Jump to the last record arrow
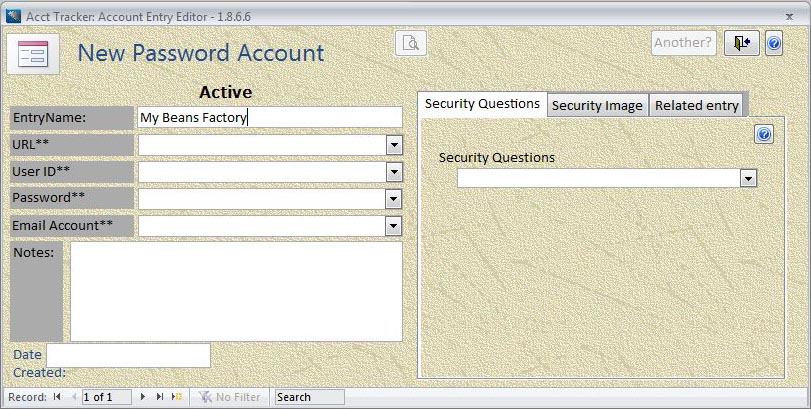Viewport: 811px width, 409px height. coord(160,397)
